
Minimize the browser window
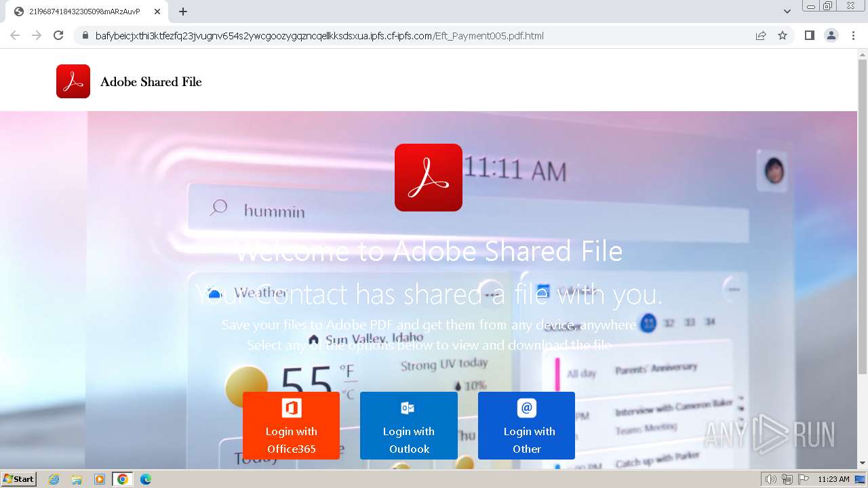tap(811, 6)
